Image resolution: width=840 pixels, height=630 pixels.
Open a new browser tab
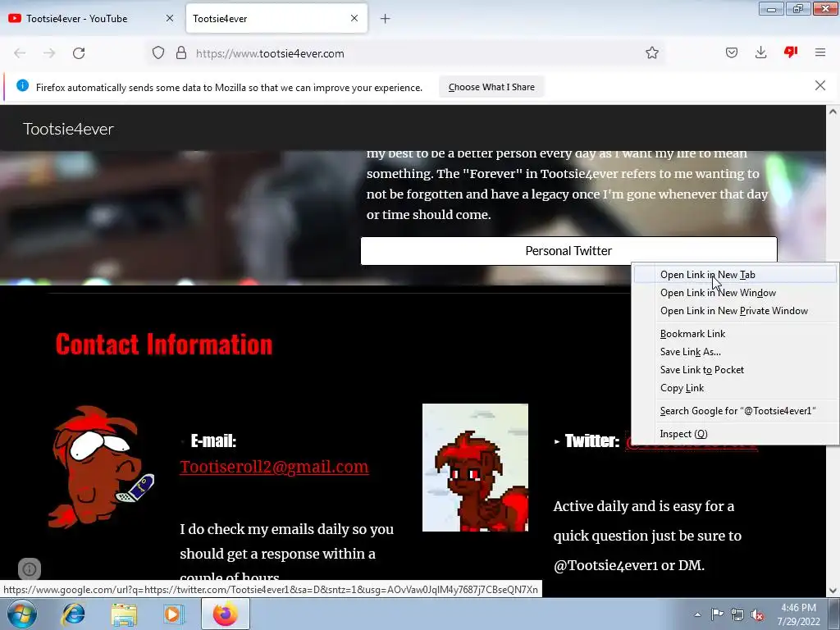point(386,19)
